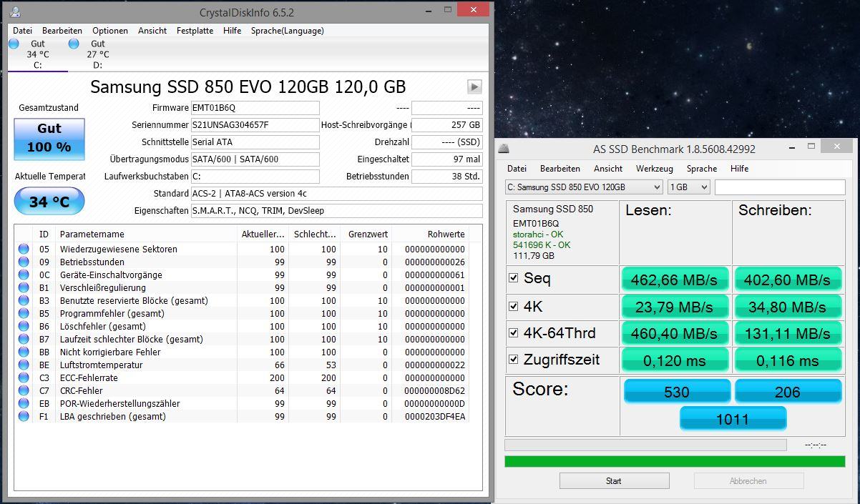Viewport: 860px width, 504px height.
Task: Click status orb for Verschleißregulierung row
Action: 24,287
